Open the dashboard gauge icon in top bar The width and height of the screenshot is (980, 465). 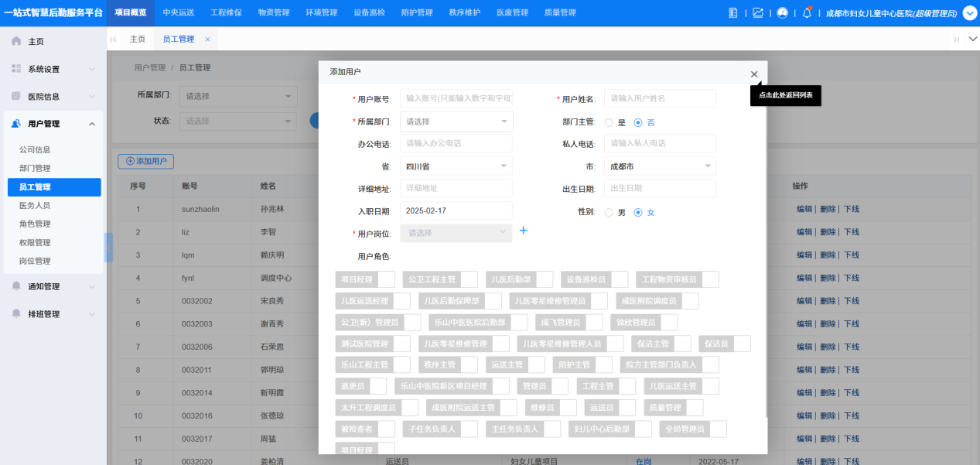tap(782, 12)
